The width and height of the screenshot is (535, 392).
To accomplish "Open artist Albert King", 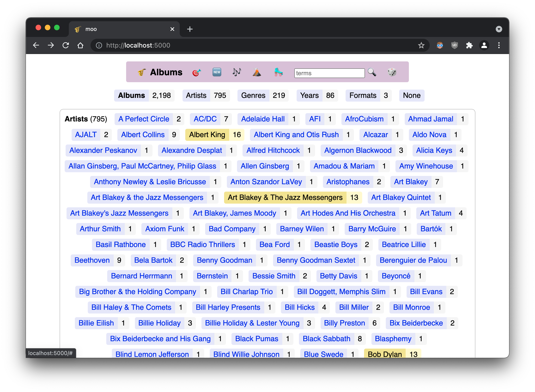I will pos(207,135).
